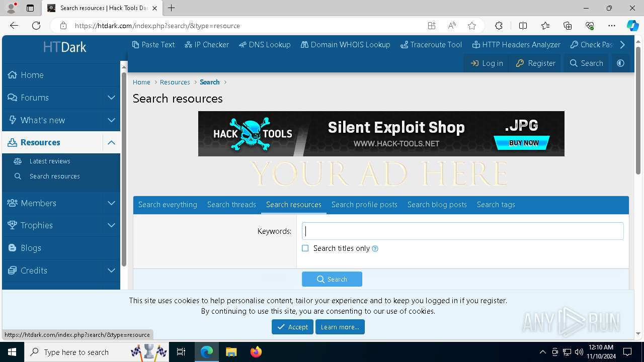
Task: Click the Register button
Action: 535,63
